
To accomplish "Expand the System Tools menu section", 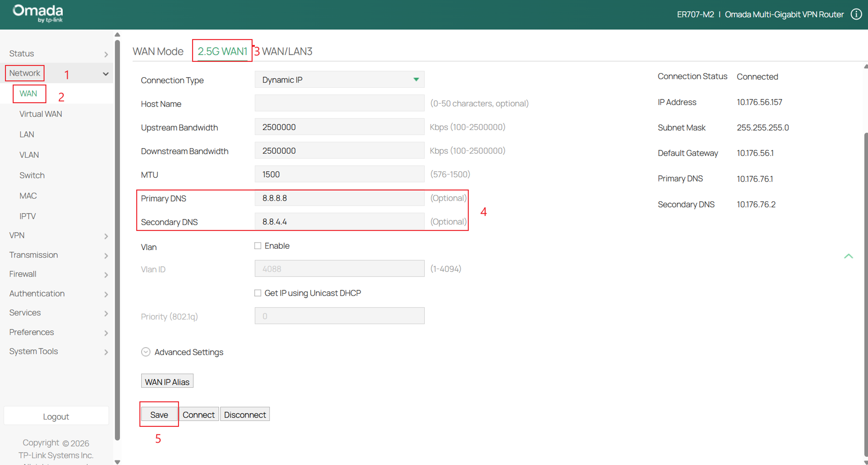I will 57,351.
